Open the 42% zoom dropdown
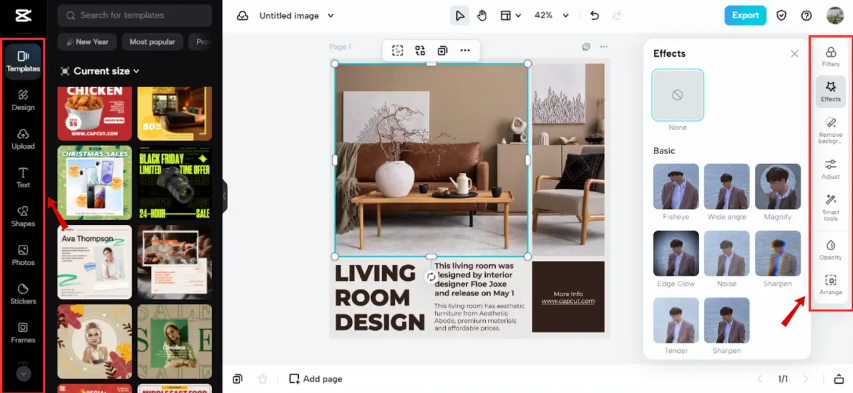The width and height of the screenshot is (853, 393). (x=551, y=16)
